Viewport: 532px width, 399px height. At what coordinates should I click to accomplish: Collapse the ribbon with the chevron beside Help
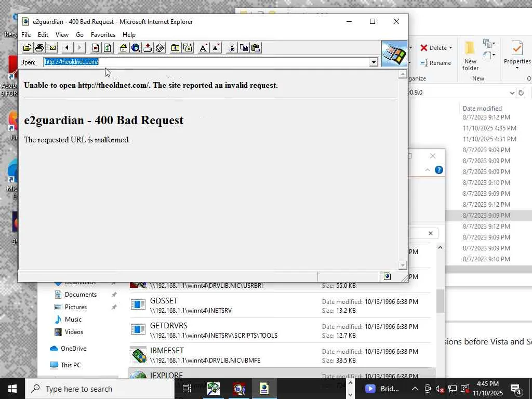coord(428,170)
